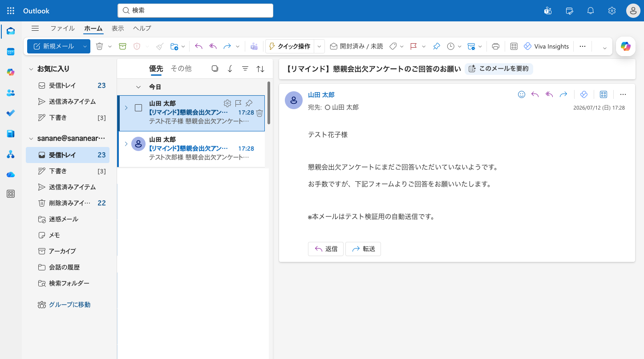
Task: Open the 表示 ribbon tab
Action: [x=118, y=28]
